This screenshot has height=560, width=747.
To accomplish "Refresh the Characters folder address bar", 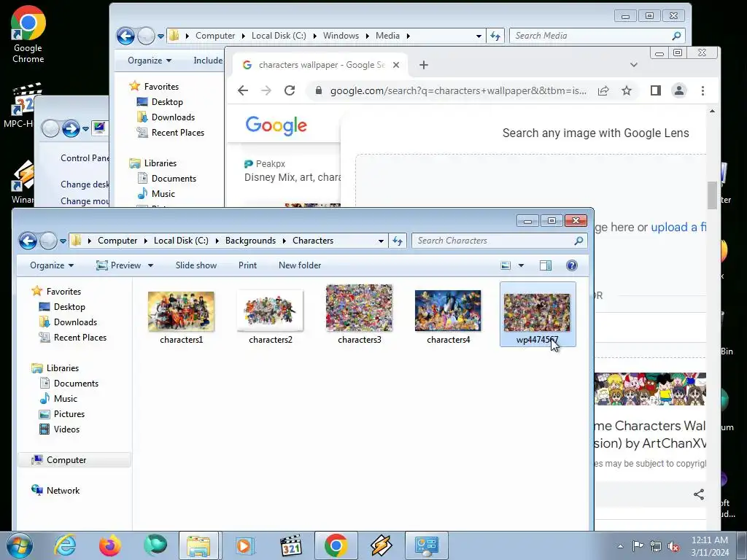I will coord(398,241).
